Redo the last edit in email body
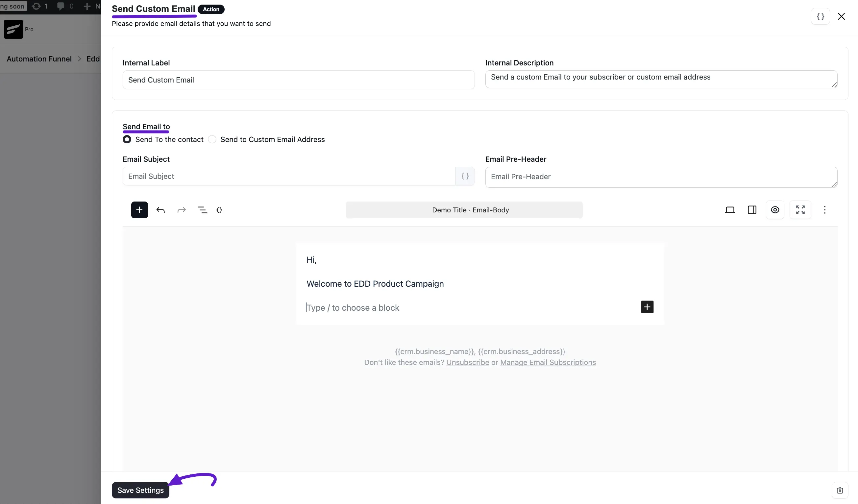 pyautogui.click(x=182, y=210)
